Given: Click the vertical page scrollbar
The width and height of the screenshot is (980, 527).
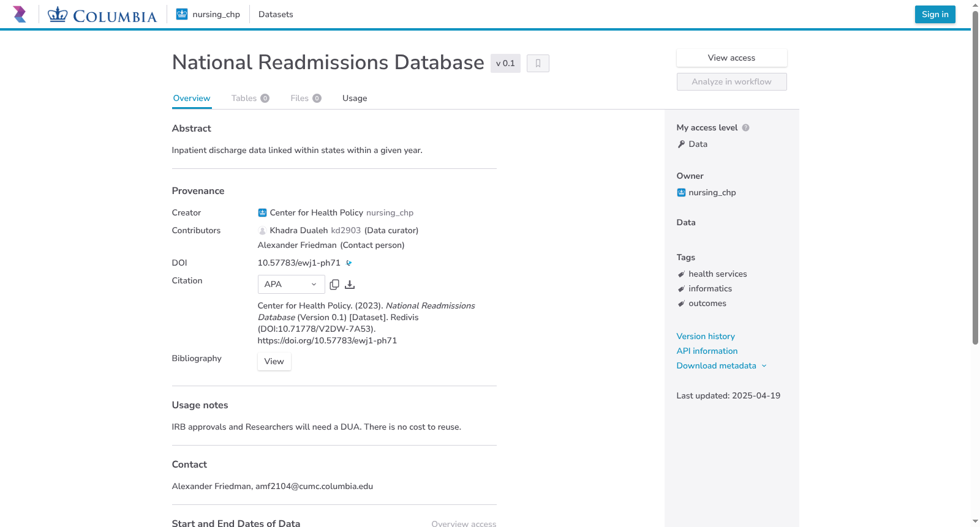Looking at the screenshot, I should (975, 178).
